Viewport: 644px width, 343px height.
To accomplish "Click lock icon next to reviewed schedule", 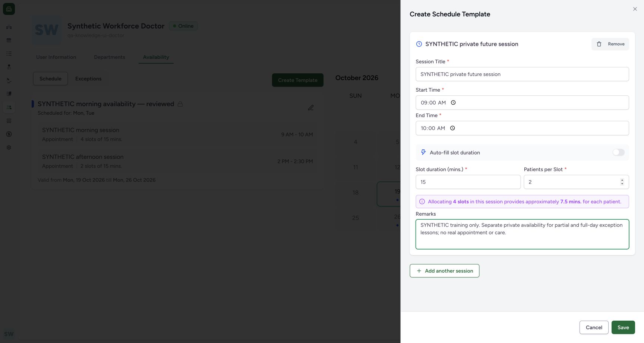I will [x=180, y=104].
